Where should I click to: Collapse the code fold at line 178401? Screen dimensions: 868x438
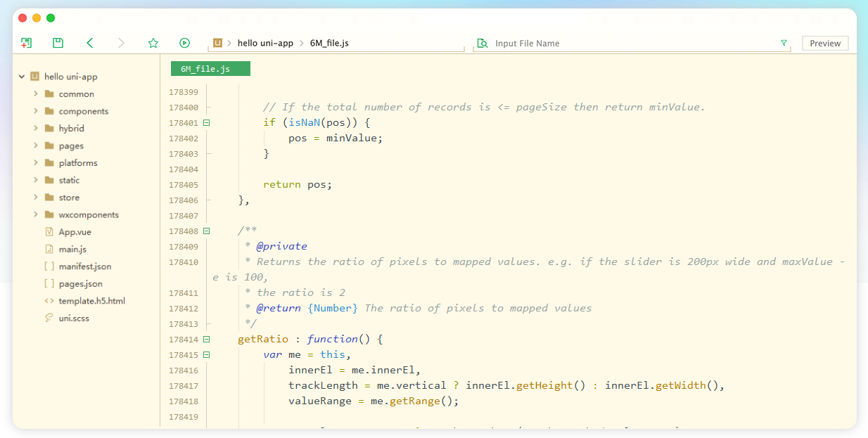coord(207,122)
